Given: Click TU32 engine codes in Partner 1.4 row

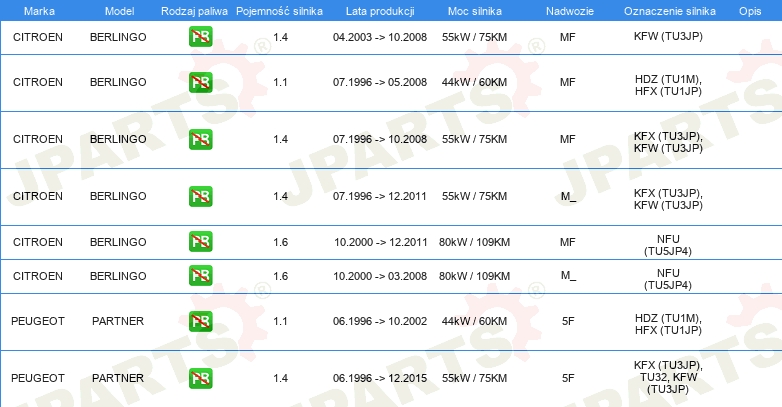Looking at the screenshot, I should [x=668, y=377].
